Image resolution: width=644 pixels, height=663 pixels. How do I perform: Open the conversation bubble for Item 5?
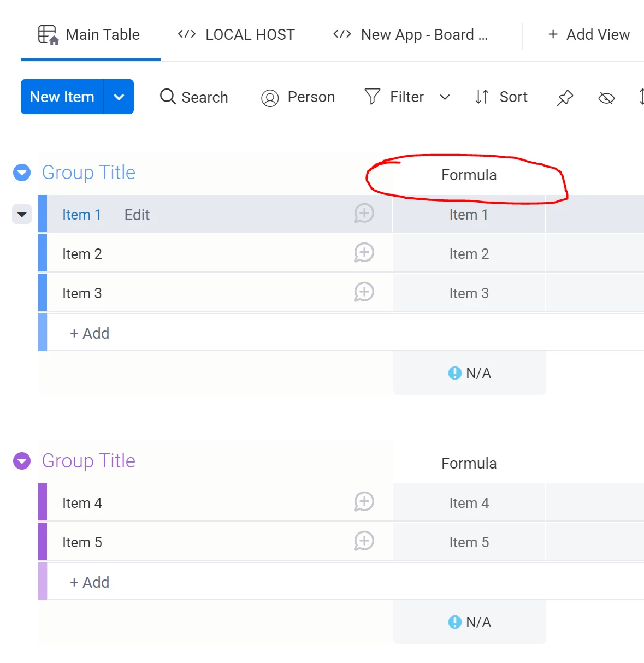(x=364, y=541)
